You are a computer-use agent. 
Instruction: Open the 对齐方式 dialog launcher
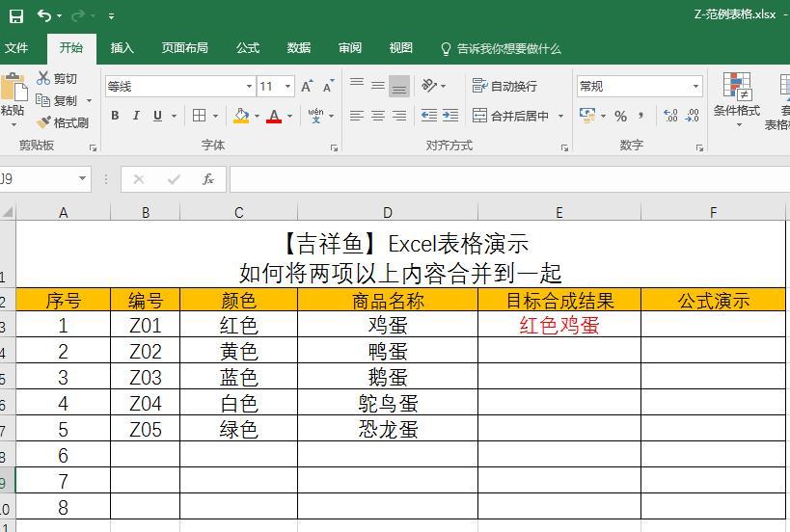(564, 147)
